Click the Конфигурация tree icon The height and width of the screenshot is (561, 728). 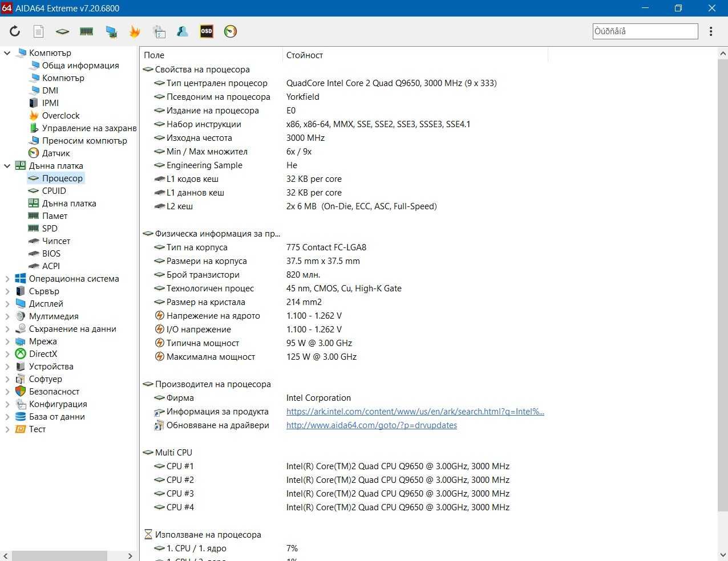click(x=21, y=404)
